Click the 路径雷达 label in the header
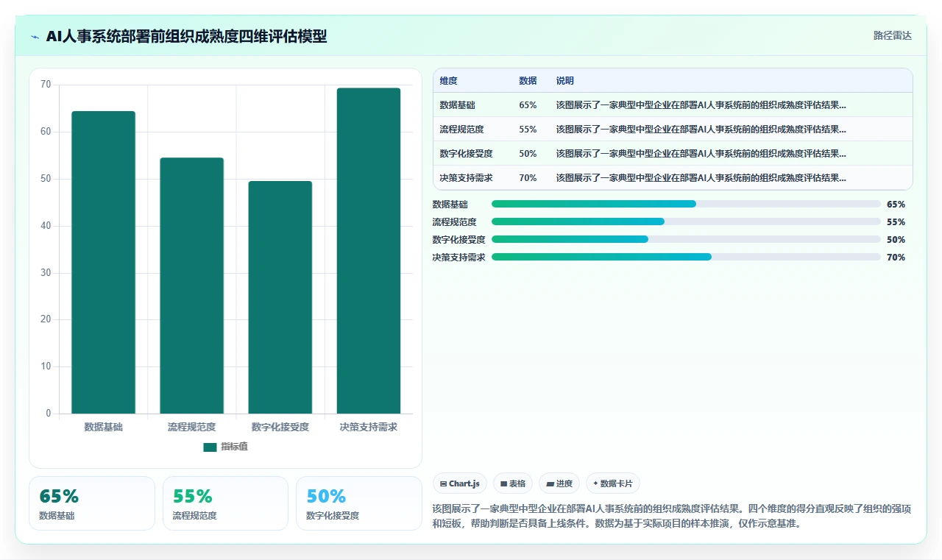The image size is (942, 560). click(892, 35)
